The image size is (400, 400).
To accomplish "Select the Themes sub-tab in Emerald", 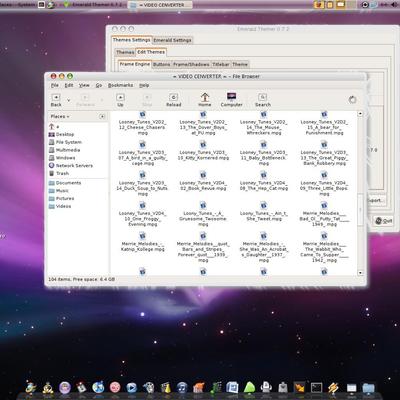I will [125, 52].
